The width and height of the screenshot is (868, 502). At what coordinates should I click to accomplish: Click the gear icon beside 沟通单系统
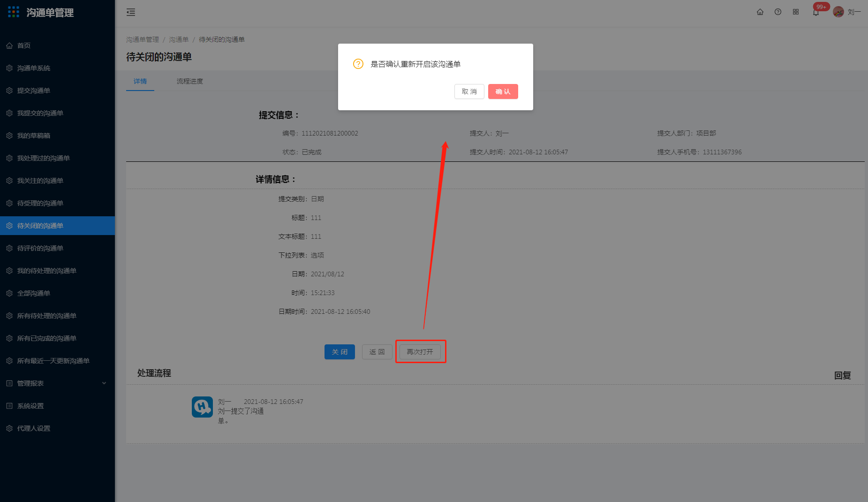point(9,68)
